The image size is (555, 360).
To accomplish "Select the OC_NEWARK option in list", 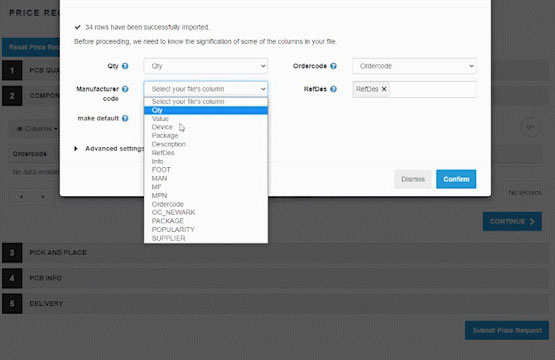I will [x=206, y=212].
